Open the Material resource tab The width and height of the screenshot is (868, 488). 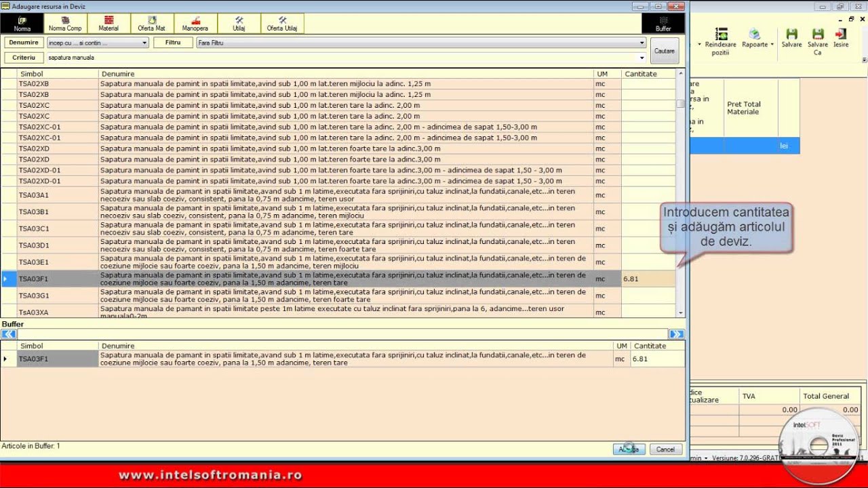point(108,24)
